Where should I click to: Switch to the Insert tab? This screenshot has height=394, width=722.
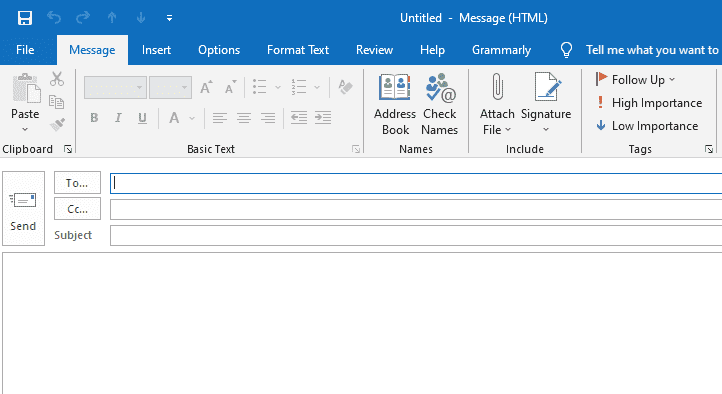point(156,50)
